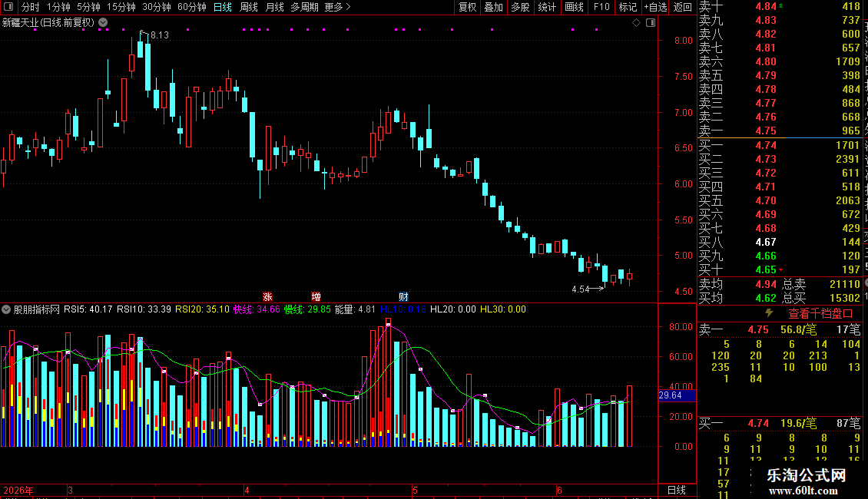This screenshot has width=868, height=499.
Task: Click the 增 event marker
Action: pos(316,297)
